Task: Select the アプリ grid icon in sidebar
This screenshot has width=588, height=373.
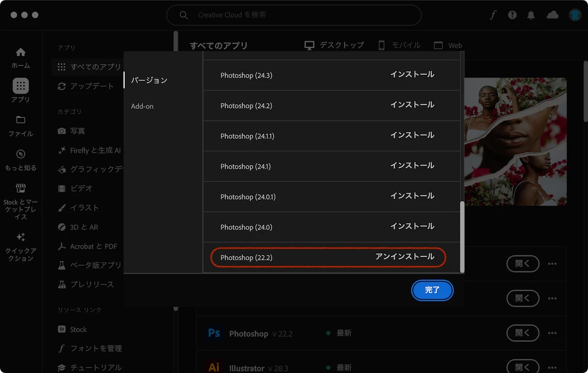Action: (x=21, y=86)
